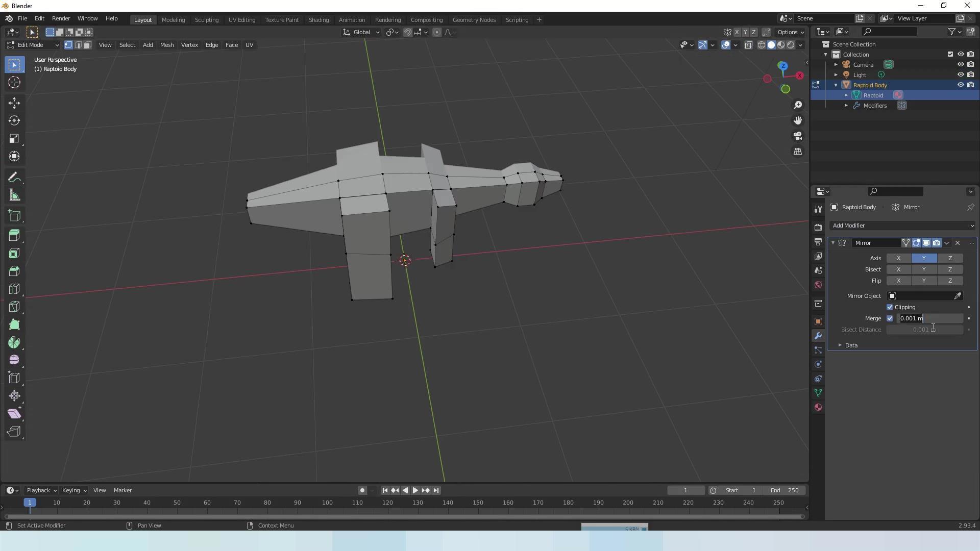Click the Bisect Z button
Viewport: 980px width, 551px height.
[x=950, y=269]
